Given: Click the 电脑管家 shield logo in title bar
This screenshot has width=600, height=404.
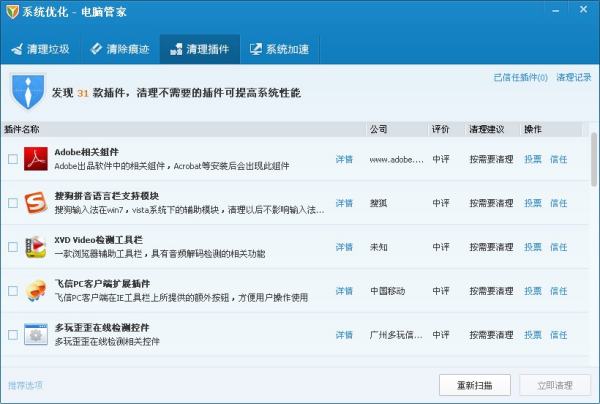Looking at the screenshot, I should (x=12, y=12).
